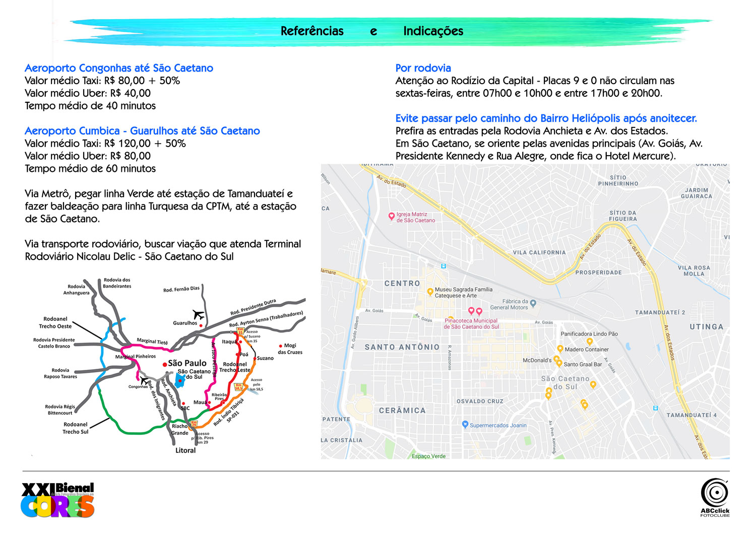Click the PROSPERIDADE label on map
The height and width of the screenshot is (534, 756).
[599, 273]
